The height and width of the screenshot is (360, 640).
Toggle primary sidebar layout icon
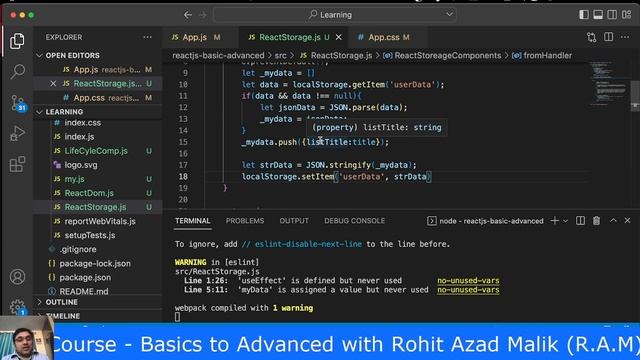click(x=584, y=15)
